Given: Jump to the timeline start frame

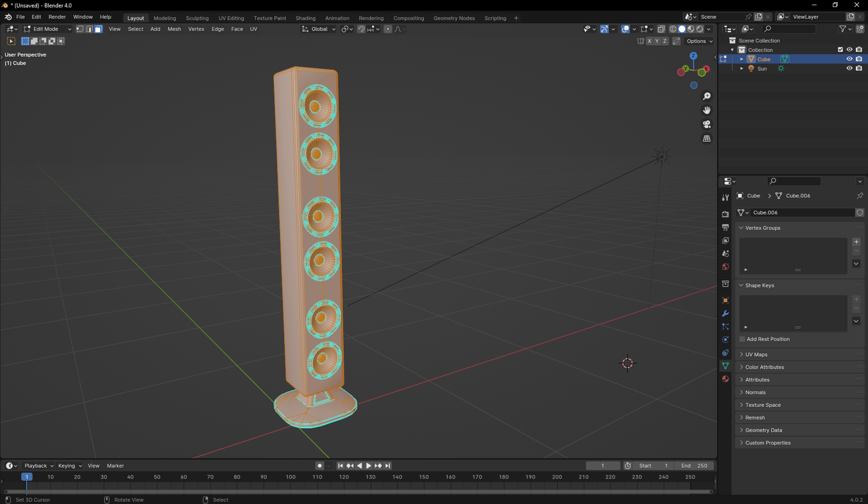Looking at the screenshot, I should (x=340, y=466).
